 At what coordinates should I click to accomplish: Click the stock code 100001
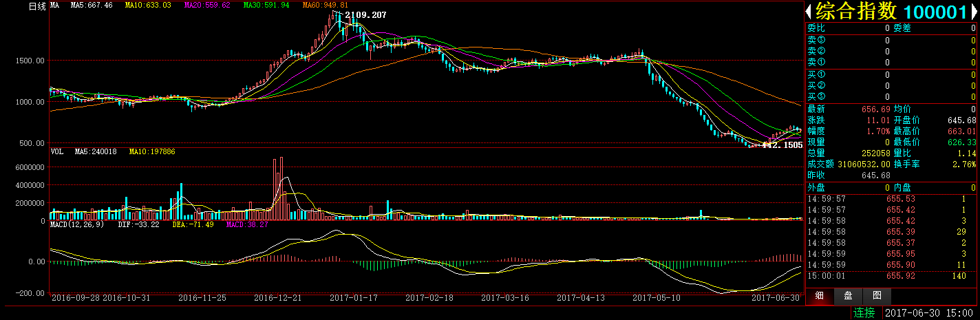point(935,12)
